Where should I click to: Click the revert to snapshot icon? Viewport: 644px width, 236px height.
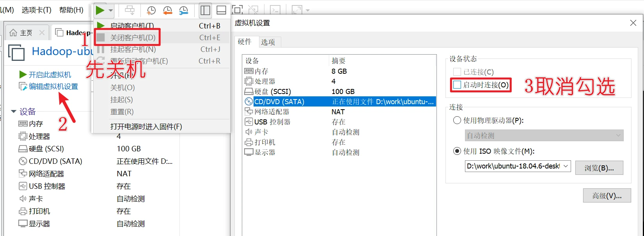167,11
